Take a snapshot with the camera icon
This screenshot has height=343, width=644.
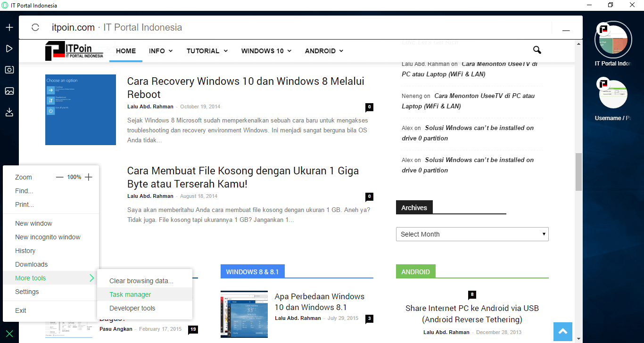[x=9, y=70]
